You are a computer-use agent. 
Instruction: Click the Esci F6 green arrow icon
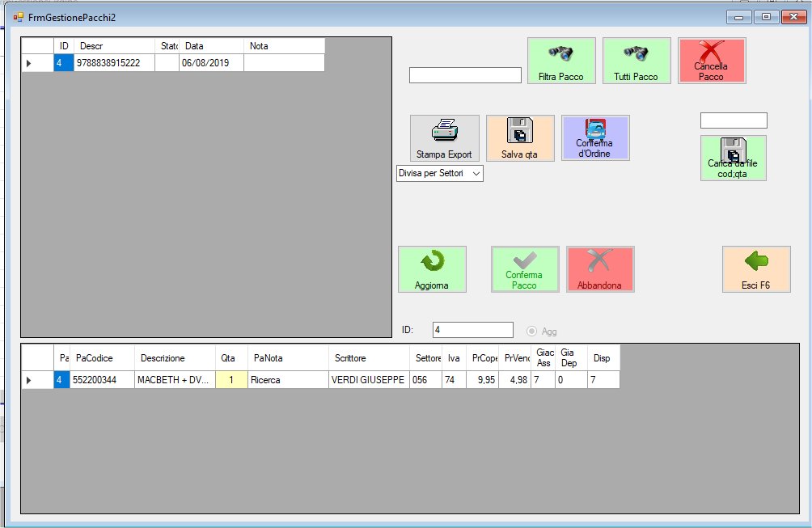pyautogui.click(x=755, y=261)
